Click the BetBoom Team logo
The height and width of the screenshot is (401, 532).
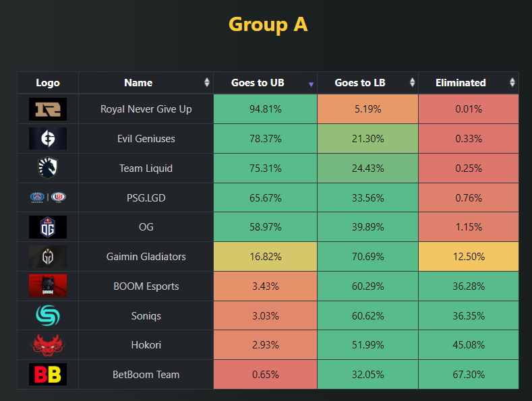click(48, 375)
